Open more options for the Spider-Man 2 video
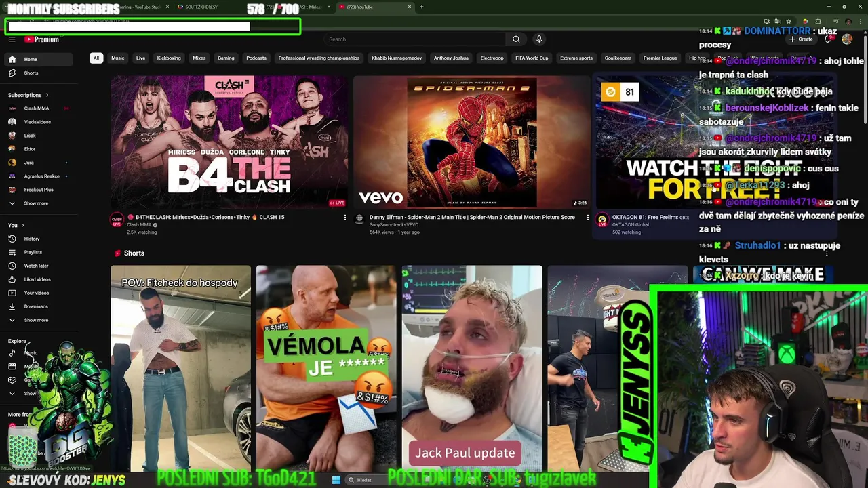Image resolution: width=868 pixels, height=488 pixels. point(587,218)
